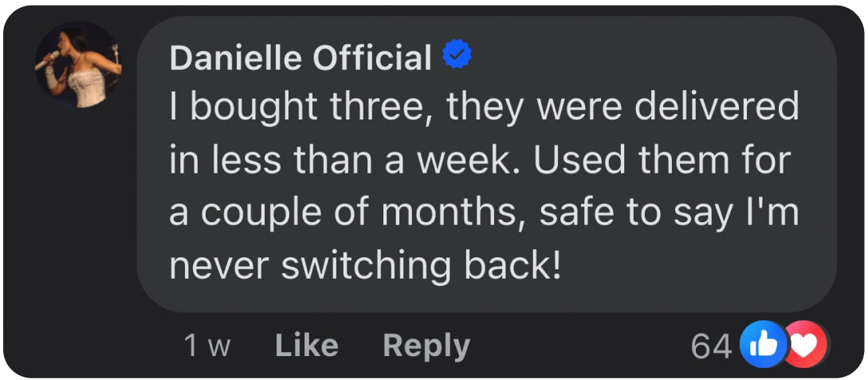Click the "1 w" timestamp
Image resolution: width=868 pixels, height=380 pixels.
(206, 346)
